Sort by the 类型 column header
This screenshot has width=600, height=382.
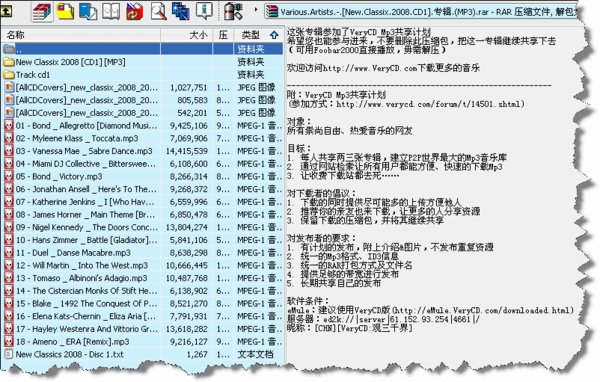tap(258, 35)
